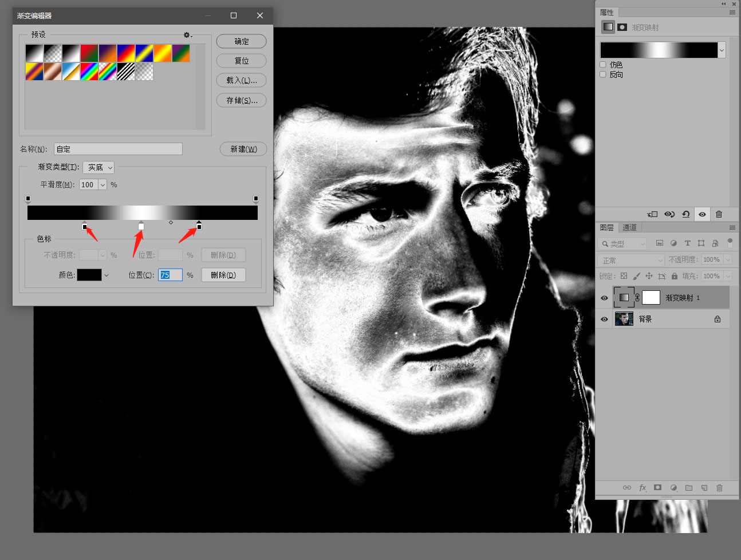Lock transparent pixels icon

624,276
